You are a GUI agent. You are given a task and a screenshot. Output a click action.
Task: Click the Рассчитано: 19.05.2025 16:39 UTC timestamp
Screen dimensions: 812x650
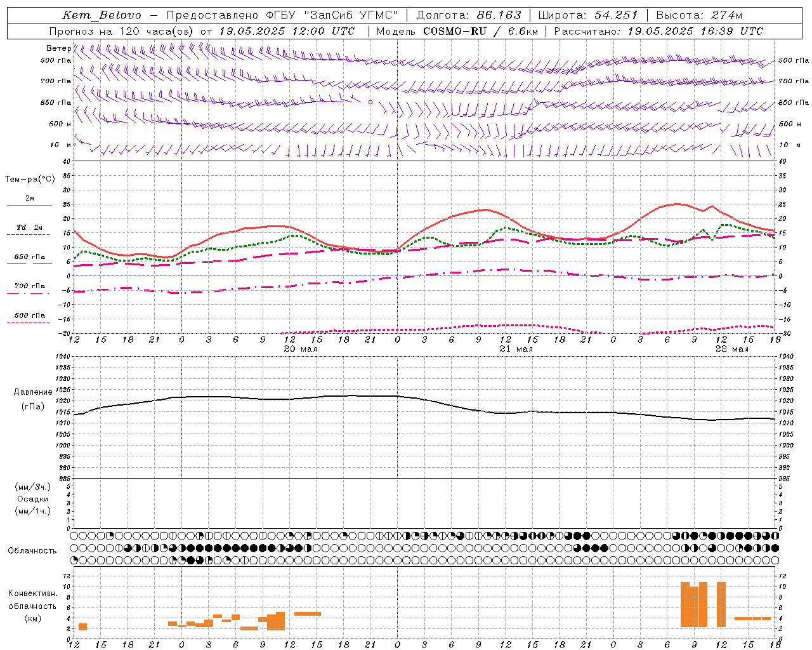[x=658, y=31]
